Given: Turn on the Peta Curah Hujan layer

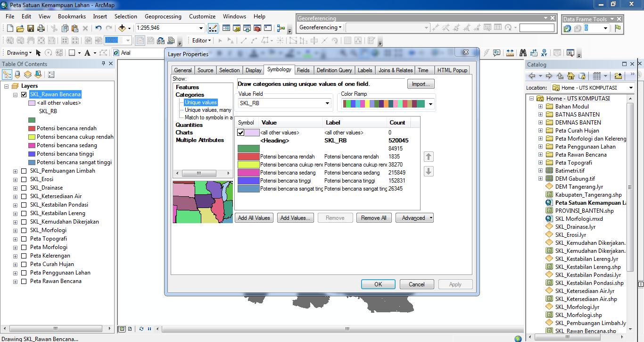Looking at the screenshot, I should [24, 264].
